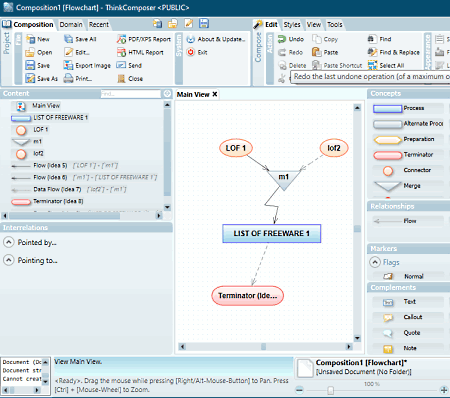Screen dimensions: 450x398
Task: Select the Callout complement
Action: point(408,317)
